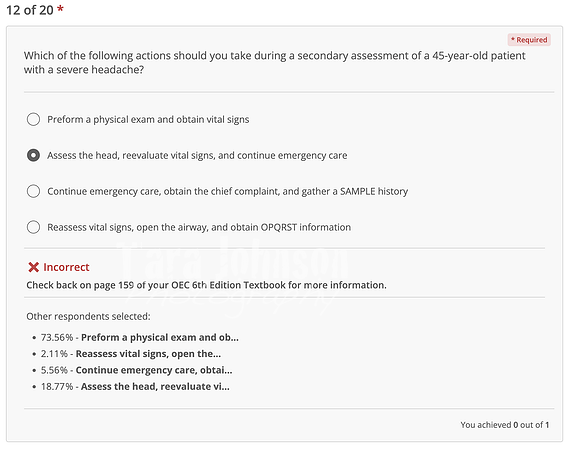Click the 2.11% 'Reassess vital signs' result
This screenshot has width=572, height=450.
coord(131,354)
